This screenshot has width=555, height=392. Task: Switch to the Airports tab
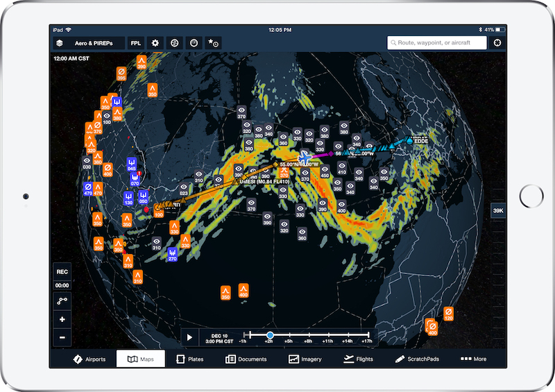89,359
